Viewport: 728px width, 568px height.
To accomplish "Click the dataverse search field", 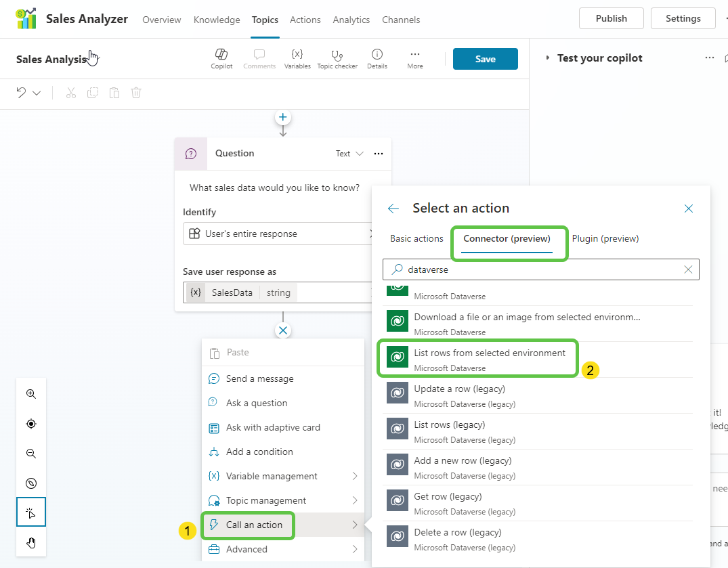I will [x=540, y=269].
